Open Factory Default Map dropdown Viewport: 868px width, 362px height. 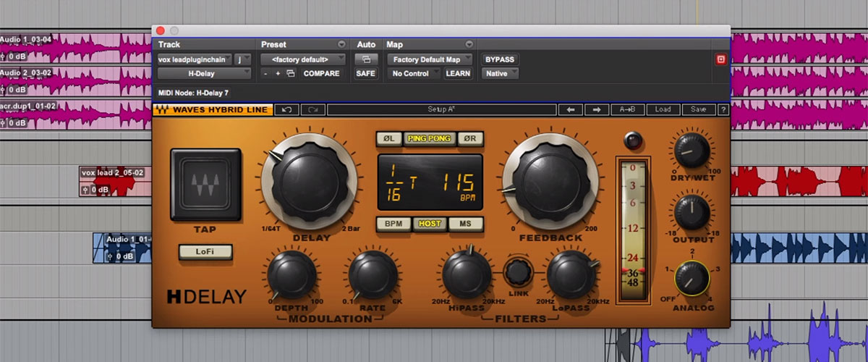point(430,59)
